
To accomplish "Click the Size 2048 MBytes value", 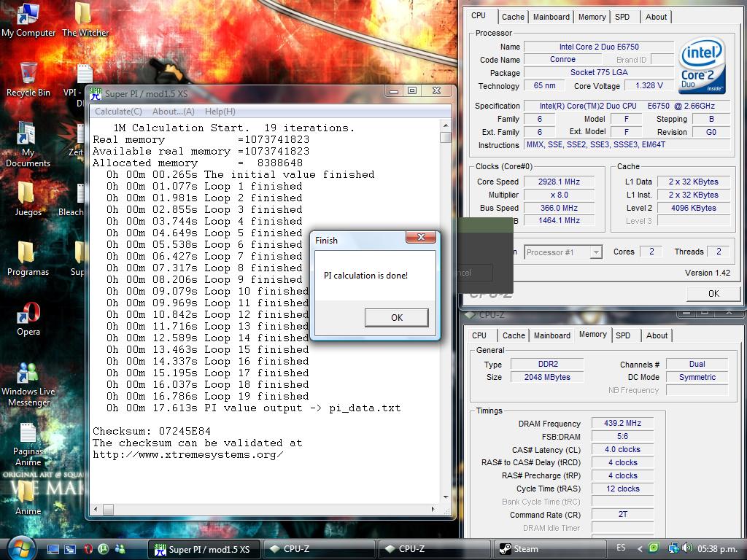I will coord(547,377).
